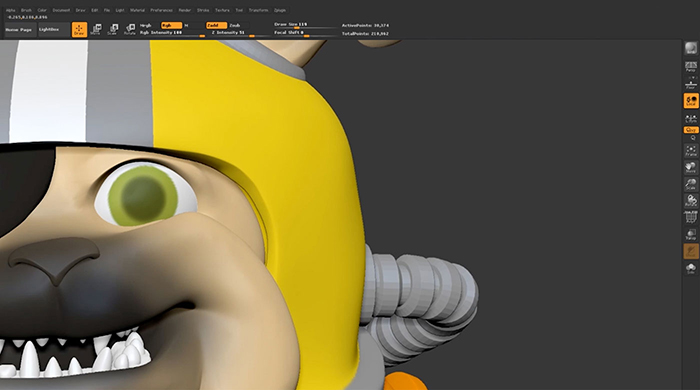Select the Rotate transform icon
700x390 pixels.
tap(129, 30)
